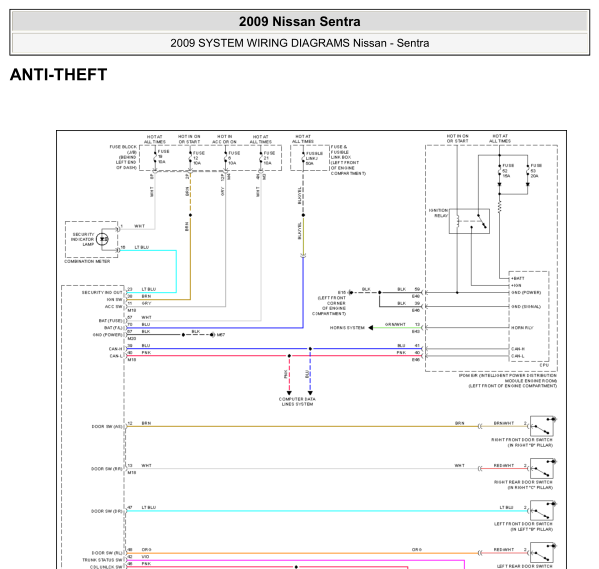Click the Horns System arrow
The image size is (599, 569).
point(371,328)
